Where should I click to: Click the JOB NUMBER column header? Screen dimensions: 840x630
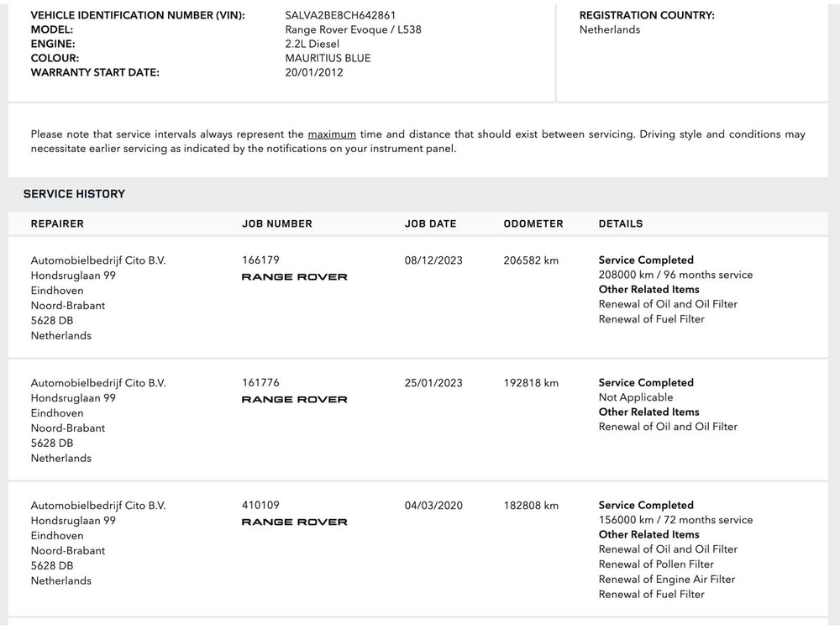point(277,224)
